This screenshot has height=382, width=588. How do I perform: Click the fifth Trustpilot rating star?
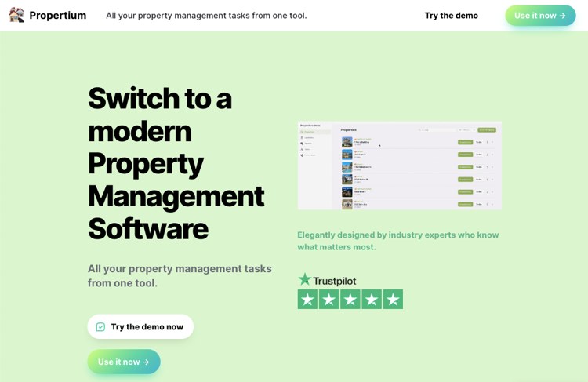tap(393, 299)
